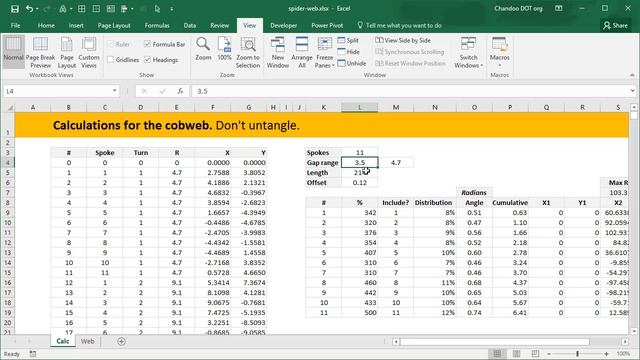The width and height of the screenshot is (640, 360).
Task: Click the Page Layout icon in the status bar
Action: (x=516, y=354)
